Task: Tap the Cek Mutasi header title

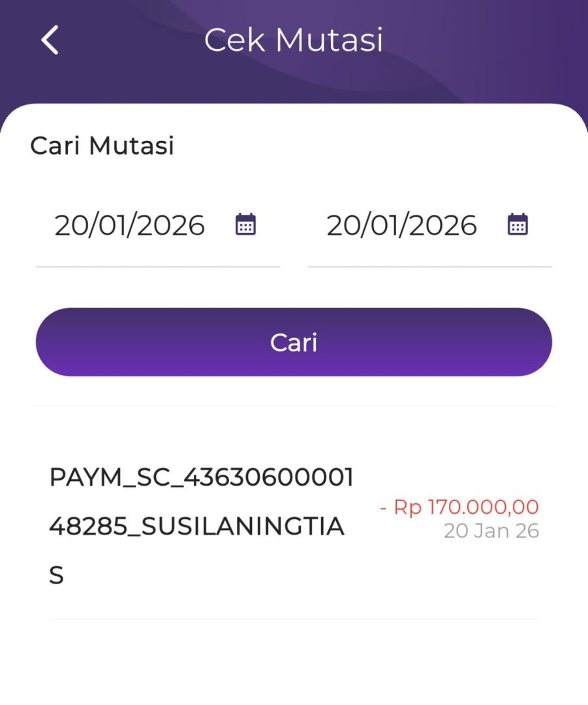Action: point(294,40)
